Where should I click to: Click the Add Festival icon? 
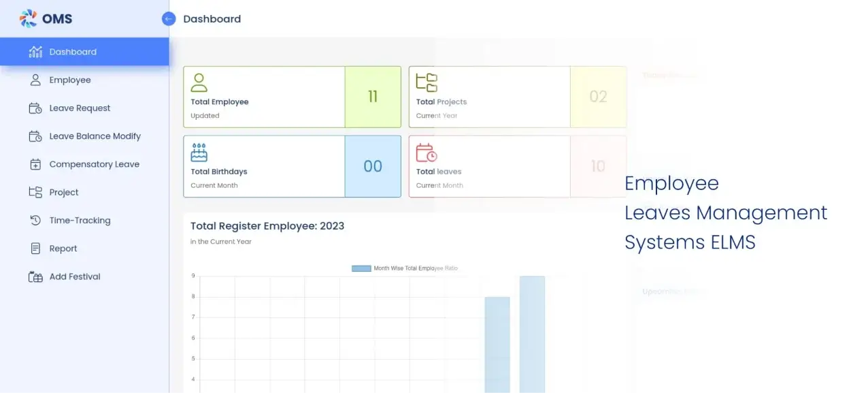coord(35,276)
